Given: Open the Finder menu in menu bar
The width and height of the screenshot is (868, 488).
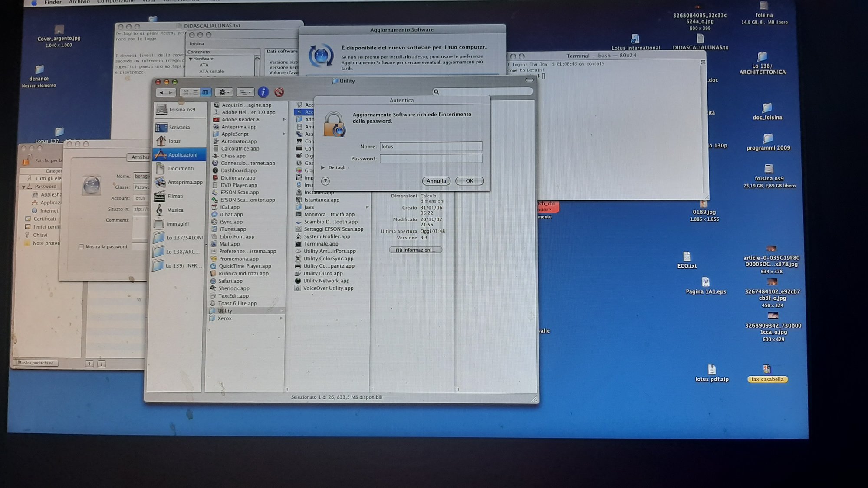Looking at the screenshot, I should click(x=53, y=2).
